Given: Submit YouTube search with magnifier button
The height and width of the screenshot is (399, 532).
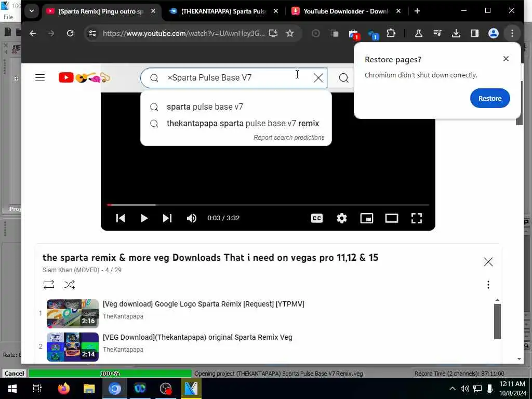Looking at the screenshot, I should tap(343, 78).
